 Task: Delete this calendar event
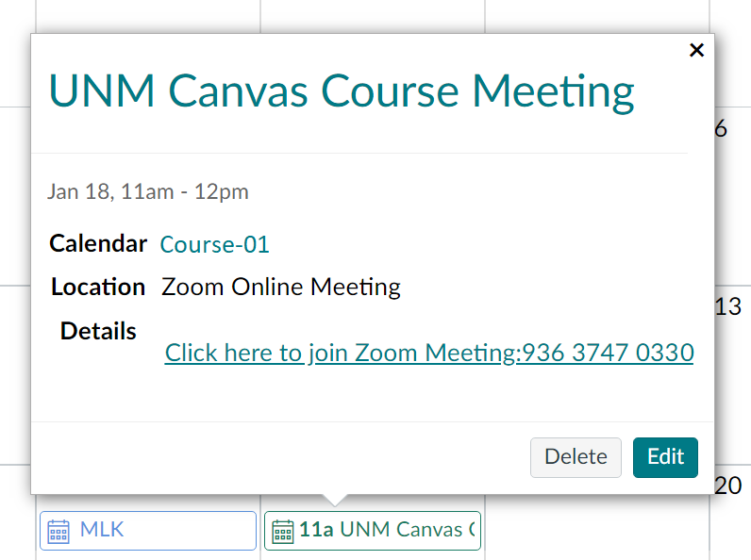point(576,457)
